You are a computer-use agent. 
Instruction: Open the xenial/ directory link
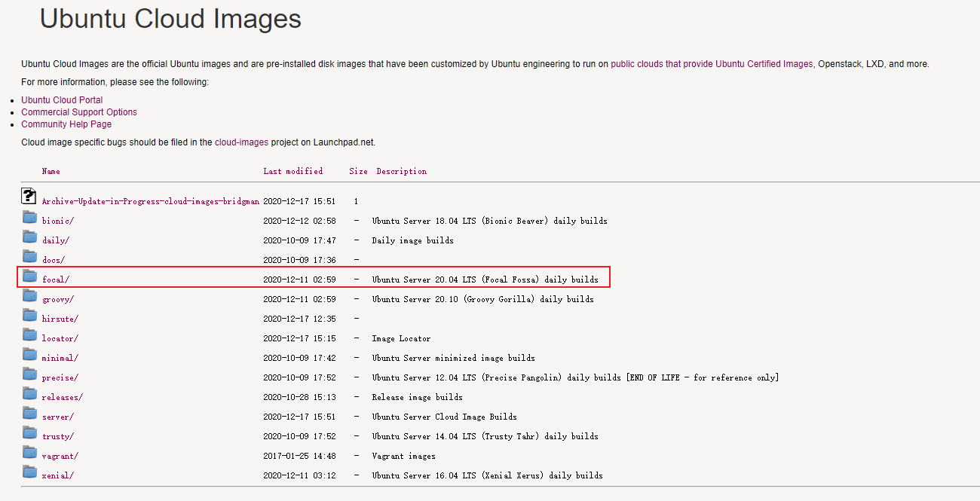(58, 475)
